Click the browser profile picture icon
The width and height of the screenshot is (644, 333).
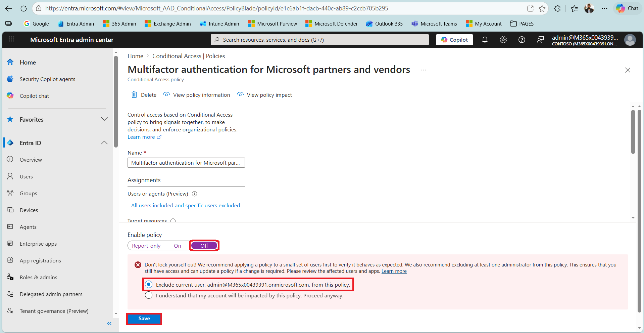point(589,8)
